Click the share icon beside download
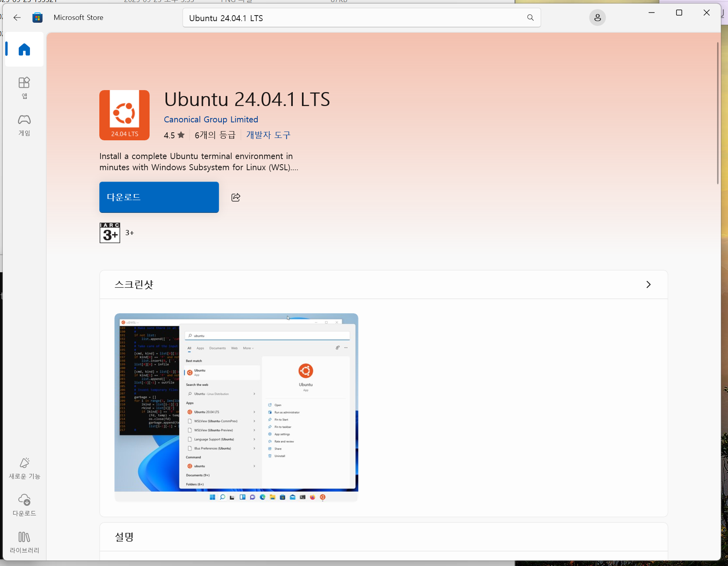Image resolution: width=728 pixels, height=566 pixels. tap(236, 197)
